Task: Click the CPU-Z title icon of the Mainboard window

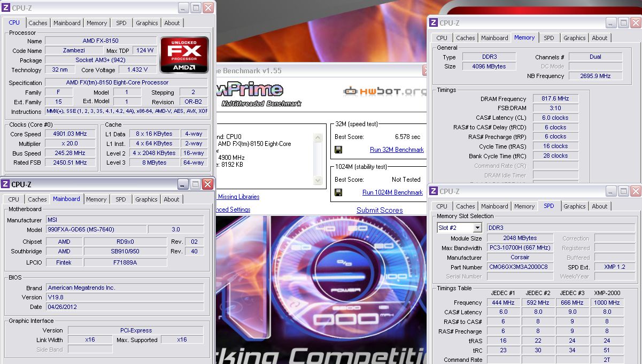Action: [x=5, y=184]
